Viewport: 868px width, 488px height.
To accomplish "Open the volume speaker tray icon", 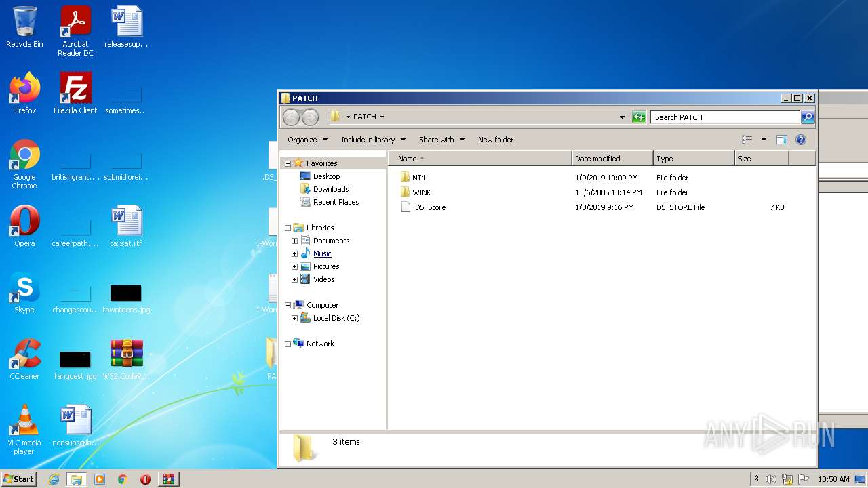I will coord(770,479).
